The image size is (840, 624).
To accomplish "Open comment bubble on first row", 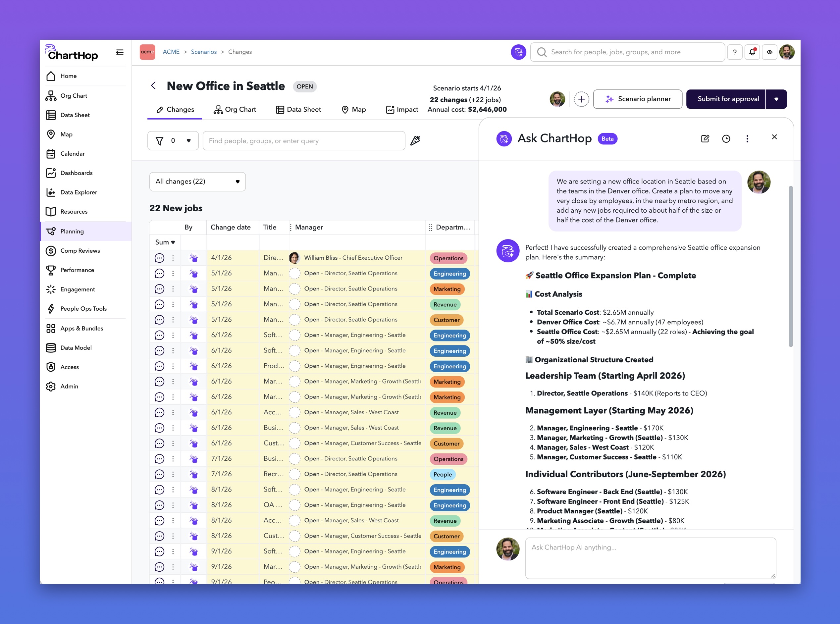I will click(x=159, y=258).
